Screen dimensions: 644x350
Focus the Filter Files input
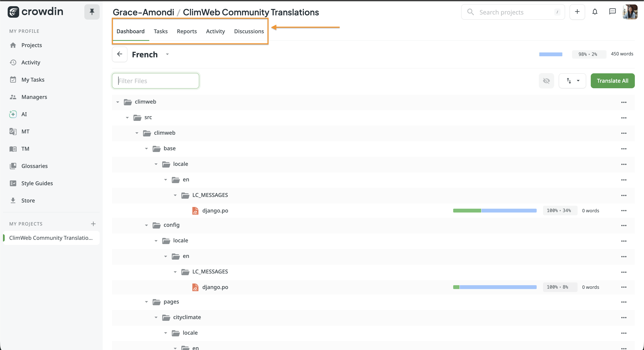155,81
